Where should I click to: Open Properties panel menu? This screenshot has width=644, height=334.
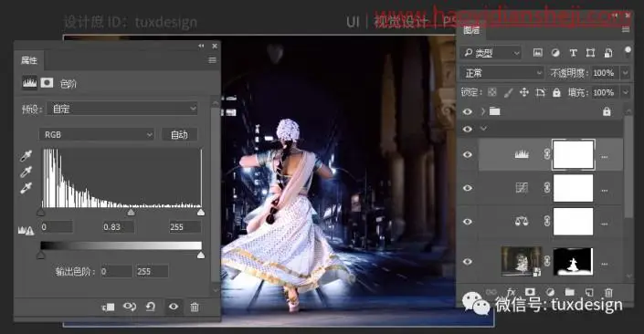212,60
